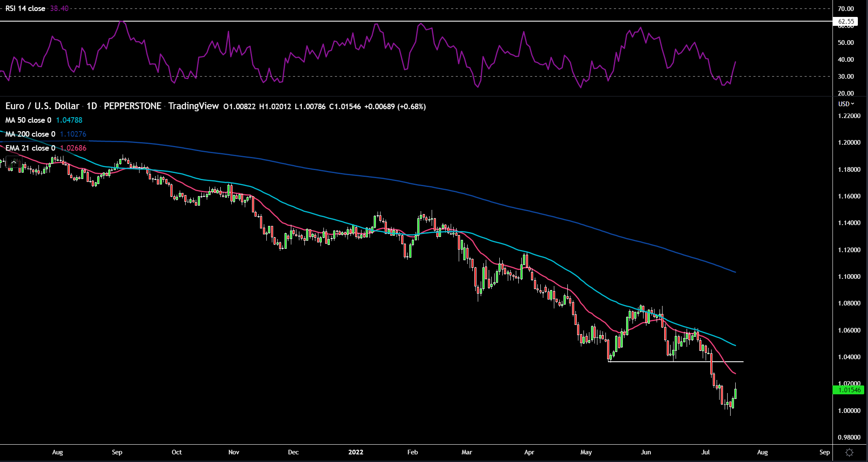Click the MA 200 close indicator legend
868x462 pixels.
point(30,134)
